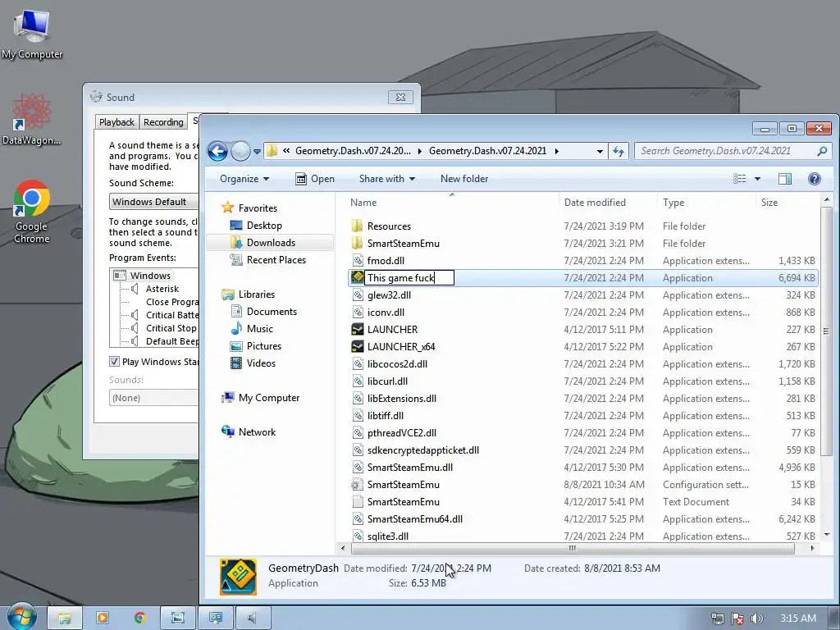Select the Resources folder icon
Image resolution: width=840 pixels, height=630 pixels.
[358, 226]
